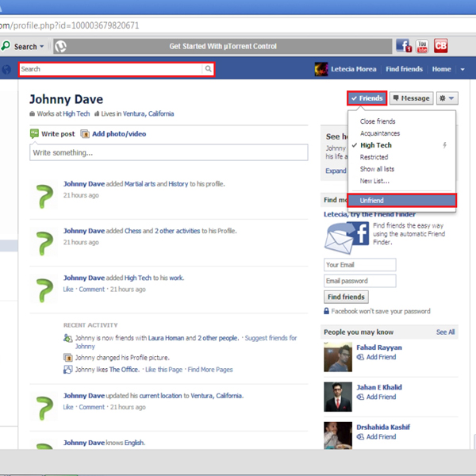Click the Add photo/video picture icon
The width and height of the screenshot is (476, 476).
click(x=85, y=134)
